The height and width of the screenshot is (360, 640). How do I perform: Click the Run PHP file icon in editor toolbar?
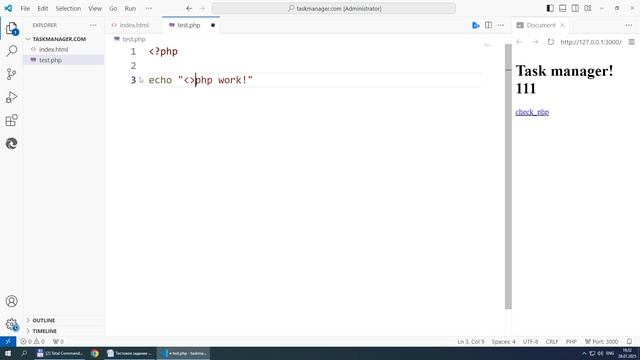coord(476,25)
